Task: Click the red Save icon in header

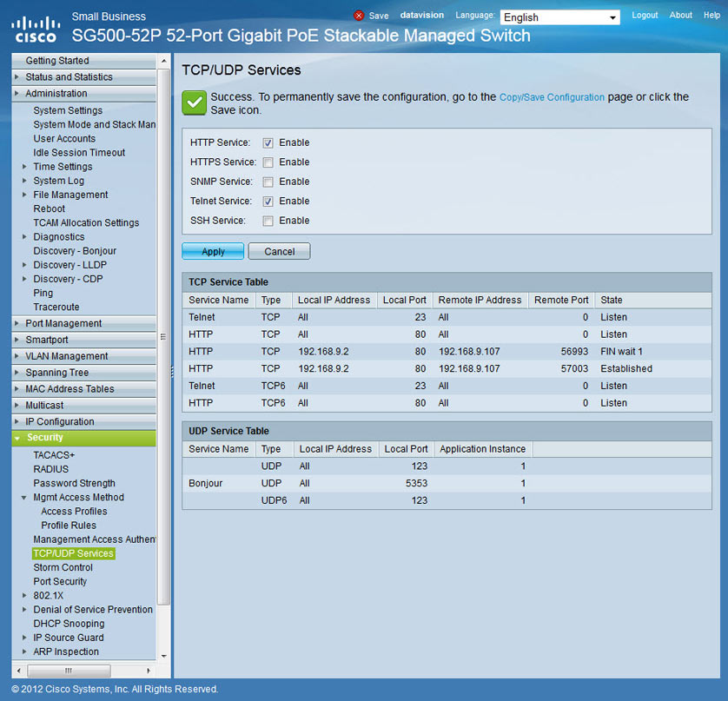Action: tap(359, 16)
